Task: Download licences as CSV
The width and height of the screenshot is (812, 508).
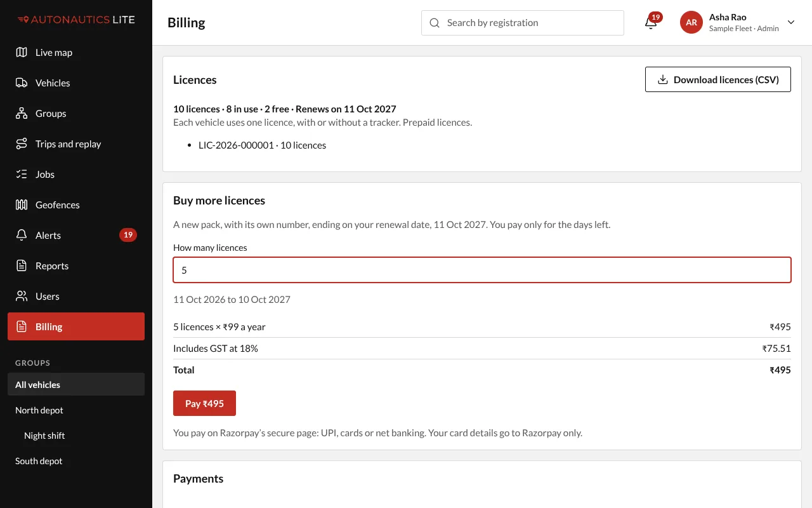Action: (718, 79)
